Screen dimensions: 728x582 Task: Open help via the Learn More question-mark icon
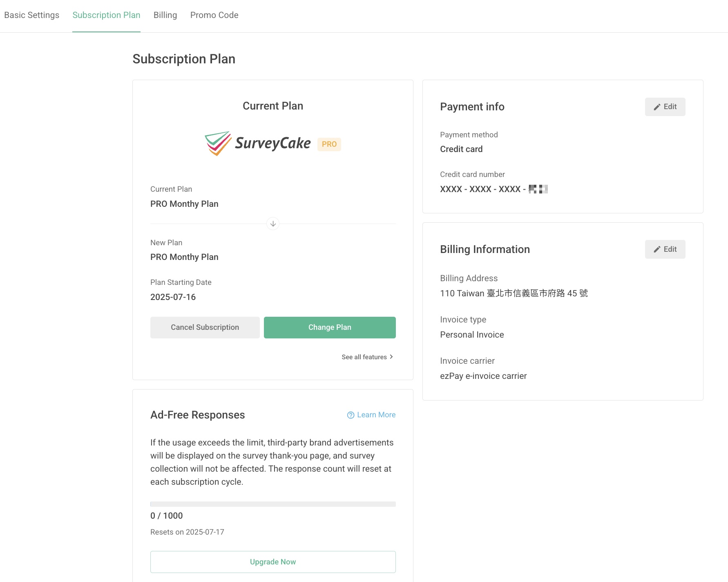[x=350, y=414]
